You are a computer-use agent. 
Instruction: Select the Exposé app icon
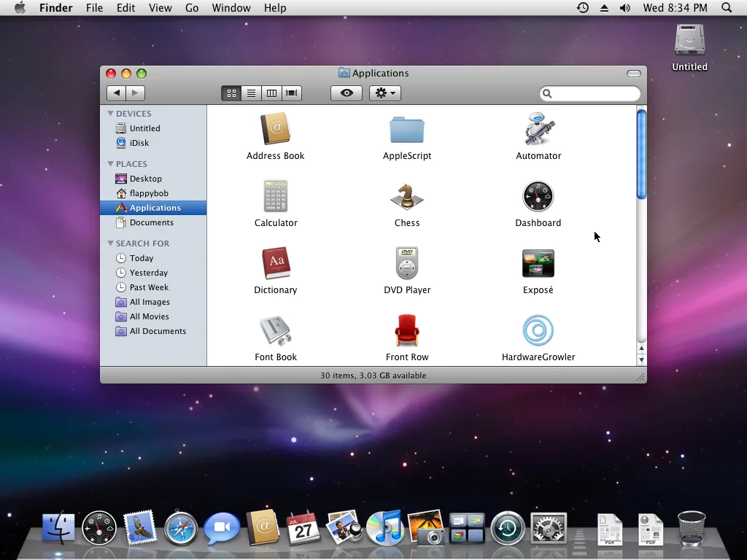coord(538,263)
